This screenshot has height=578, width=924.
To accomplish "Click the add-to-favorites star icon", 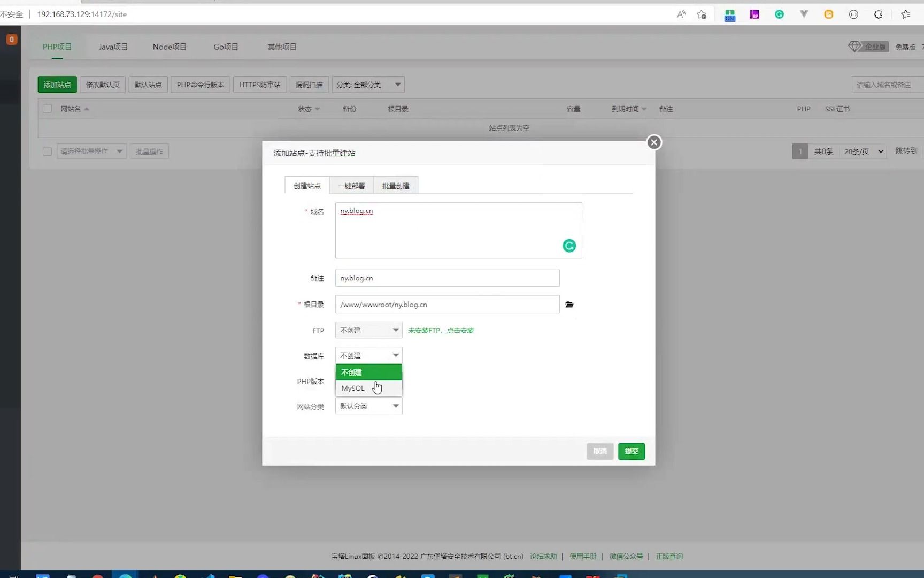I will click(x=702, y=14).
